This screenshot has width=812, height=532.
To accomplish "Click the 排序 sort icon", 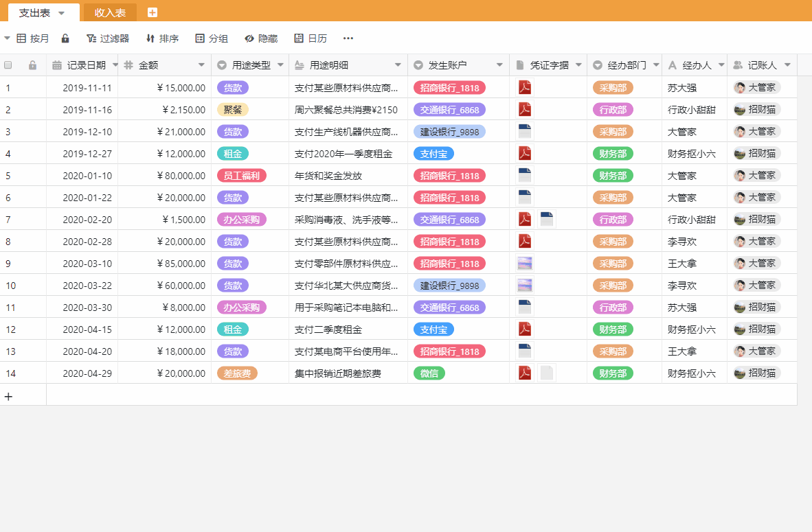I will click(x=162, y=38).
